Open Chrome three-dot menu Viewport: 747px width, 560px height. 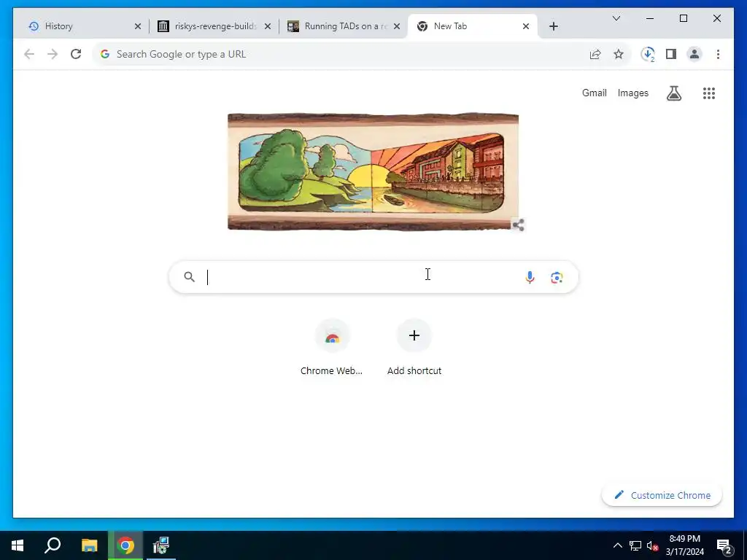pos(718,54)
